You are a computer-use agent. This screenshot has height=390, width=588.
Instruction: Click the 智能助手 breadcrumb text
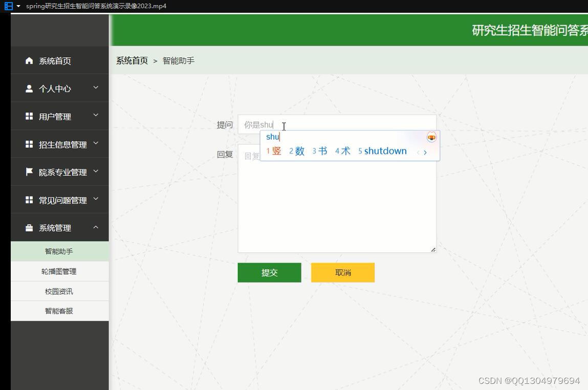point(179,60)
